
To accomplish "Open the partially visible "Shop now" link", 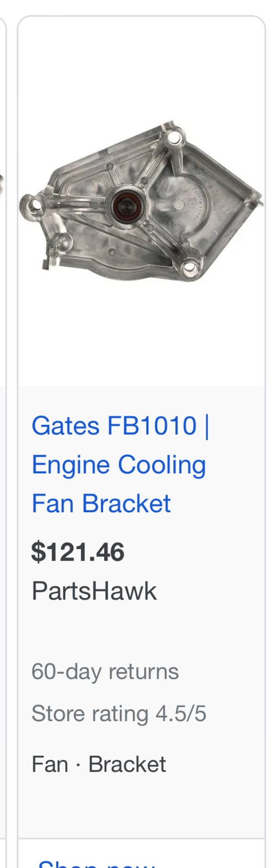I will (96, 863).
